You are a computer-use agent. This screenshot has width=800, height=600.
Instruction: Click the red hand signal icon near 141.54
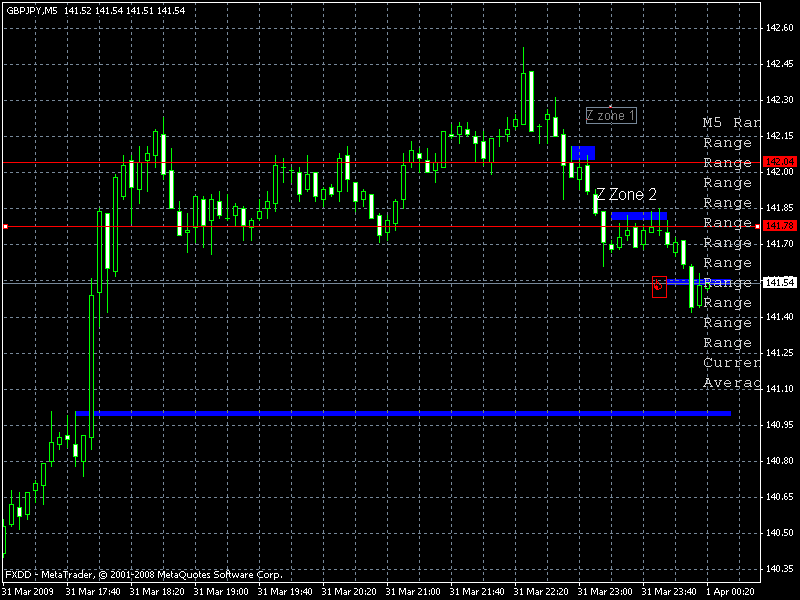[x=659, y=286]
